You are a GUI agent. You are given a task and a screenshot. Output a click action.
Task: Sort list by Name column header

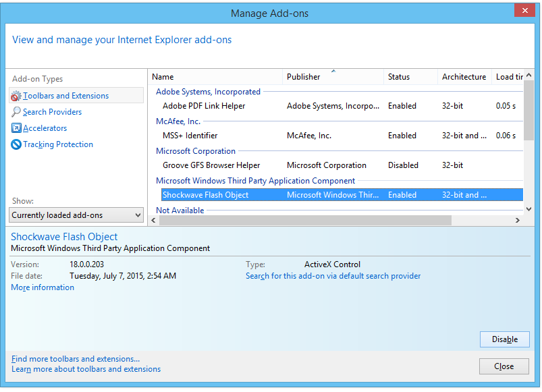coord(216,77)
